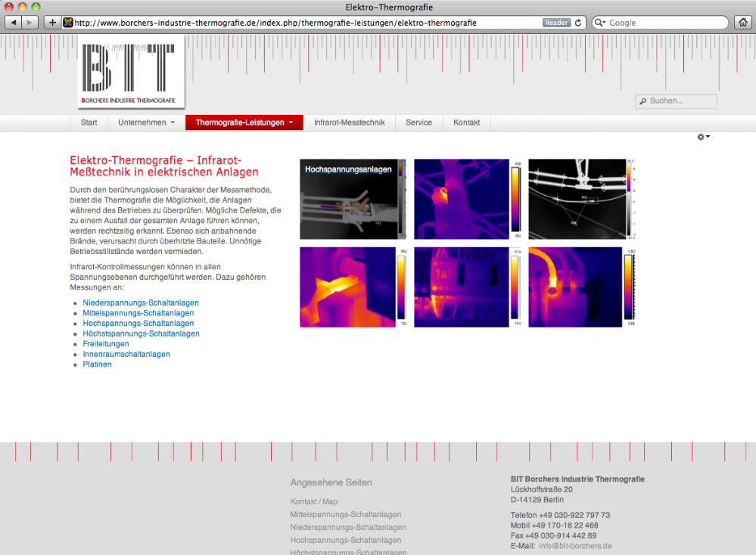The height and width of the screenshot is (555, 756).
Task: Open the Hochspannungsanlagen thermal image thumbnail
Action: click(x=353, y=198)
